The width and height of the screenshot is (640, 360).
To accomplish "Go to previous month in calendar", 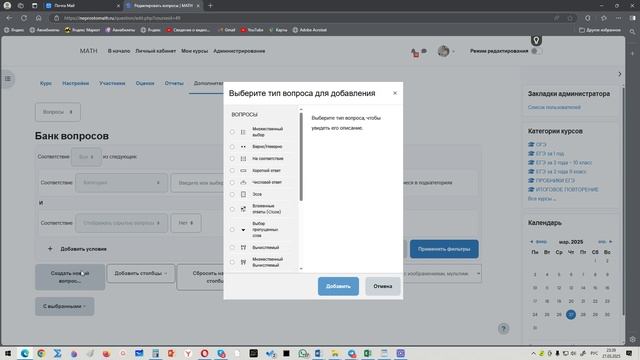I will click(x=538, y=242).
